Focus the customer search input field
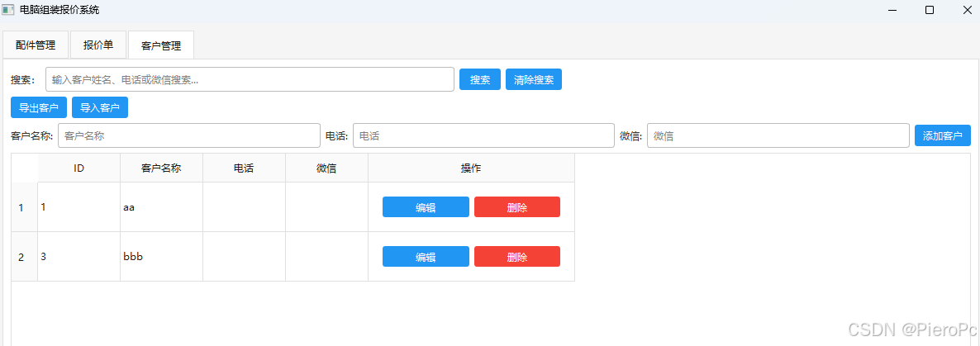The width and height of the screenshot is (980, 346). tap(250, 79)
